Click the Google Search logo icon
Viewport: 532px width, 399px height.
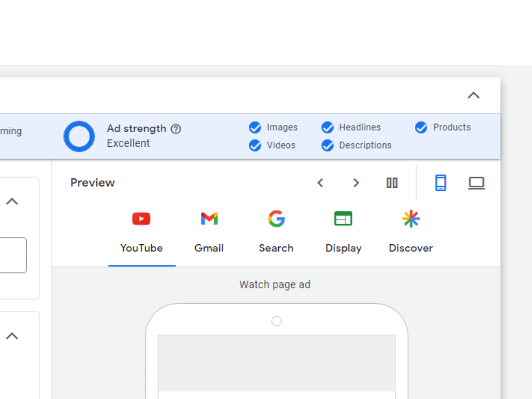pyautogui.click(x=276, y=219)
